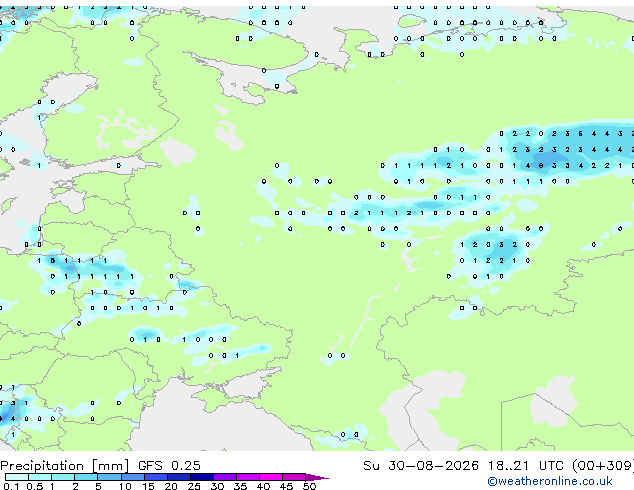Image resolution: width=634 pixels, height=490 pixels.
Task: Select the 15–20 mm legend swatch
Action: [x=155, y=477]
